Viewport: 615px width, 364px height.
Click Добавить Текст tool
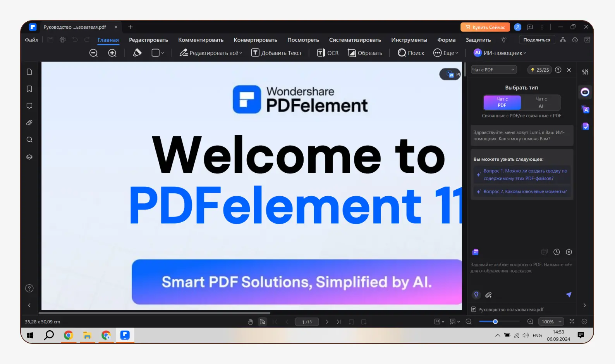point(277,53)
